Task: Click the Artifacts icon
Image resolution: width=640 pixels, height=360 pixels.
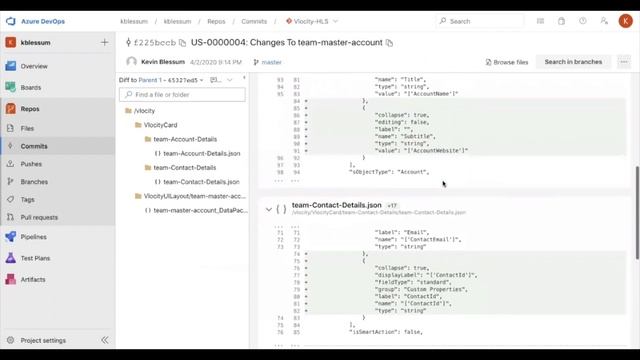Action: (x=11, y=280)
